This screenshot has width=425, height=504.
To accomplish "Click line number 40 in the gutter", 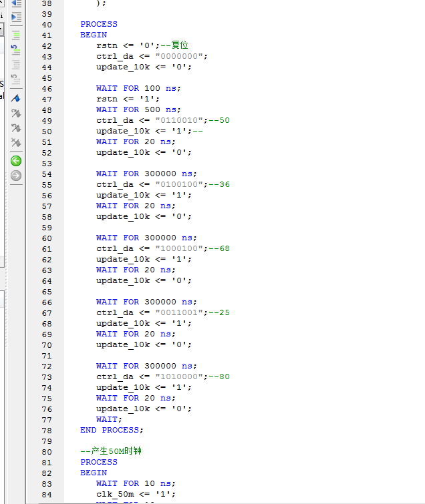I will [x=47, y=25].
